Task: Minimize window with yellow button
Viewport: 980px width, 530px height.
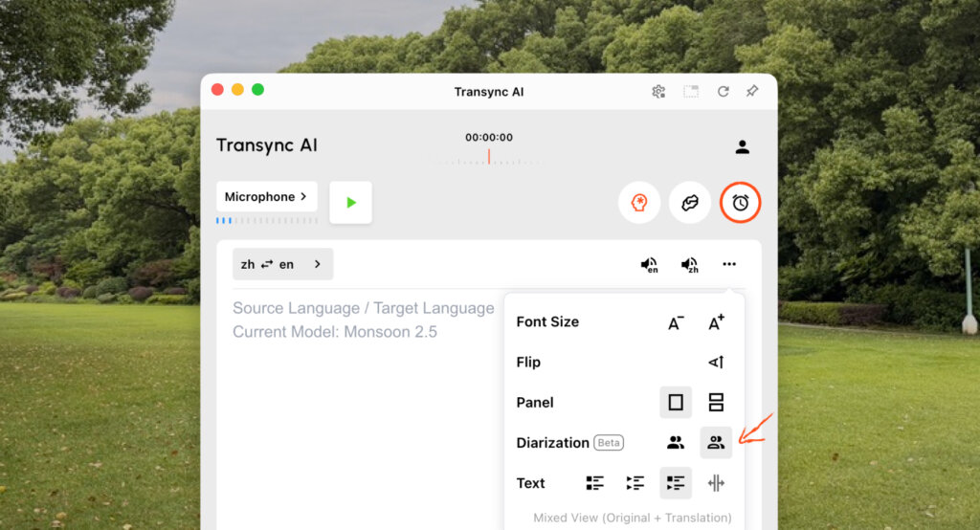Action: pos(237,89)
